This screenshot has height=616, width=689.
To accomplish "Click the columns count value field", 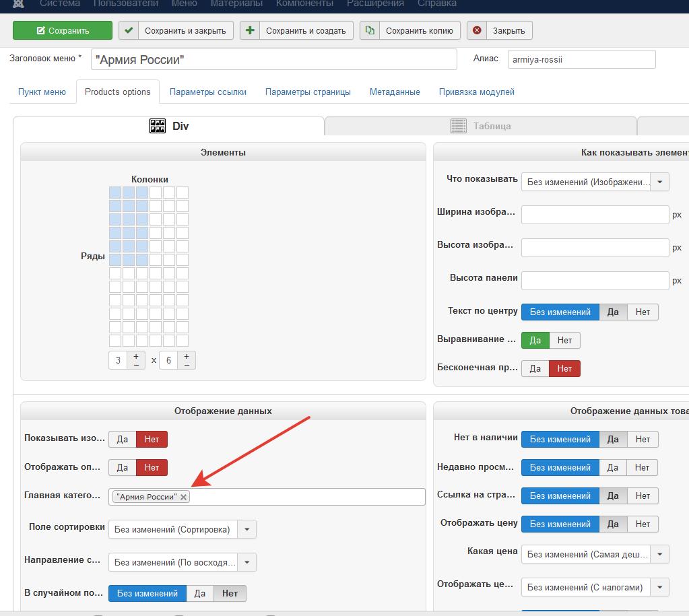I will [119, 360].
